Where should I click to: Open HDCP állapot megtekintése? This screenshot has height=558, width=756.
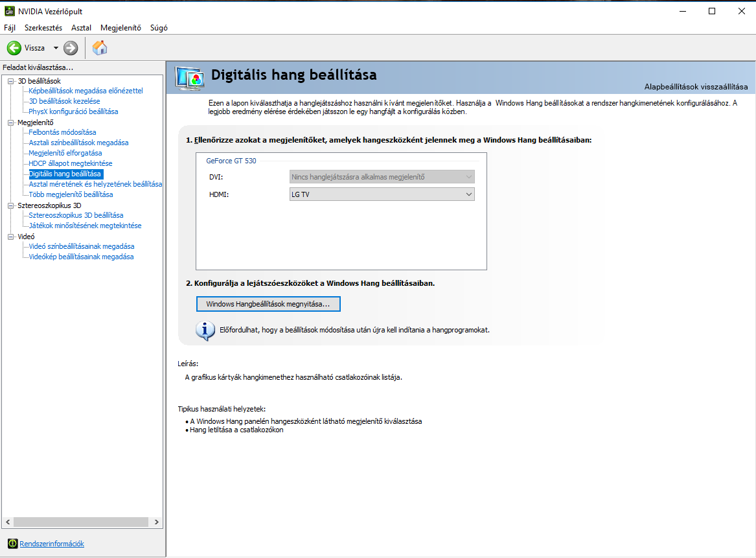tap(71, 163)
